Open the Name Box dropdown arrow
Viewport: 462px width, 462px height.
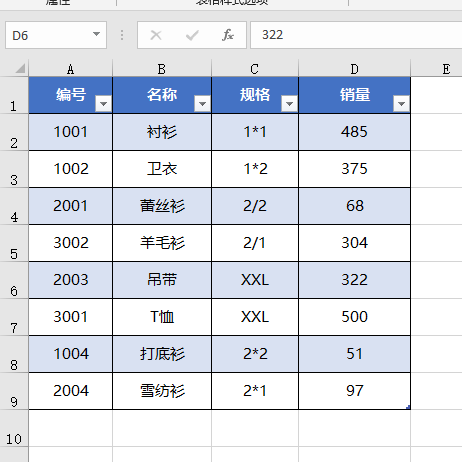[96, 34]
